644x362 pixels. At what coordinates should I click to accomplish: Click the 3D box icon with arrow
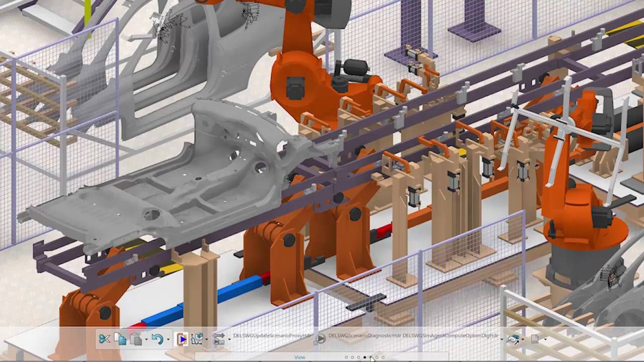(x=513, y=339)
